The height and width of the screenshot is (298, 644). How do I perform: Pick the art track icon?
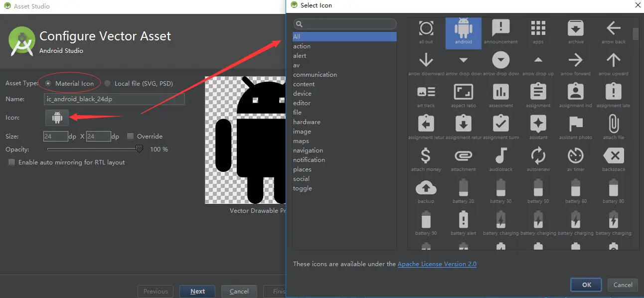point(426,92)
